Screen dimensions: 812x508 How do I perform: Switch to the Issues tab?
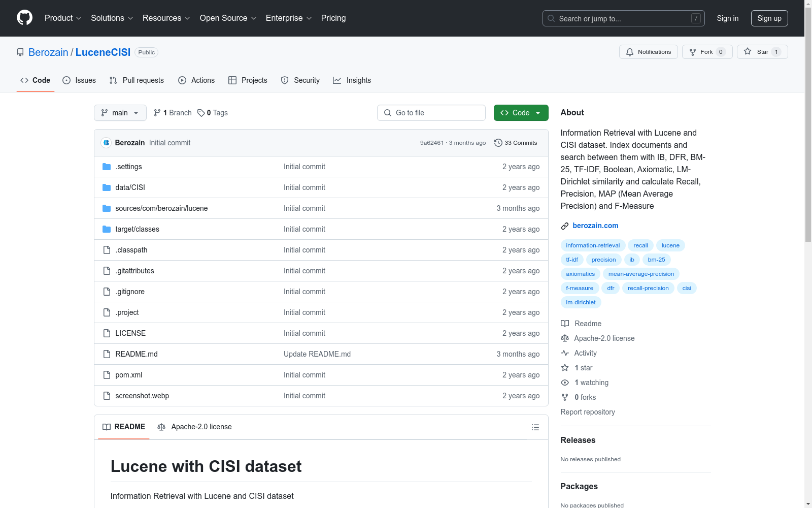coord(79,80)
